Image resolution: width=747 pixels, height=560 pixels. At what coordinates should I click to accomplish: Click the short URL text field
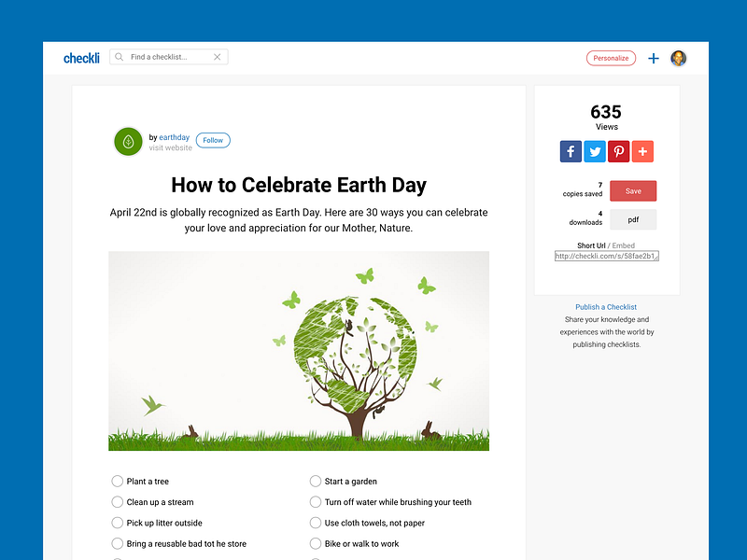tap(607, 256)
